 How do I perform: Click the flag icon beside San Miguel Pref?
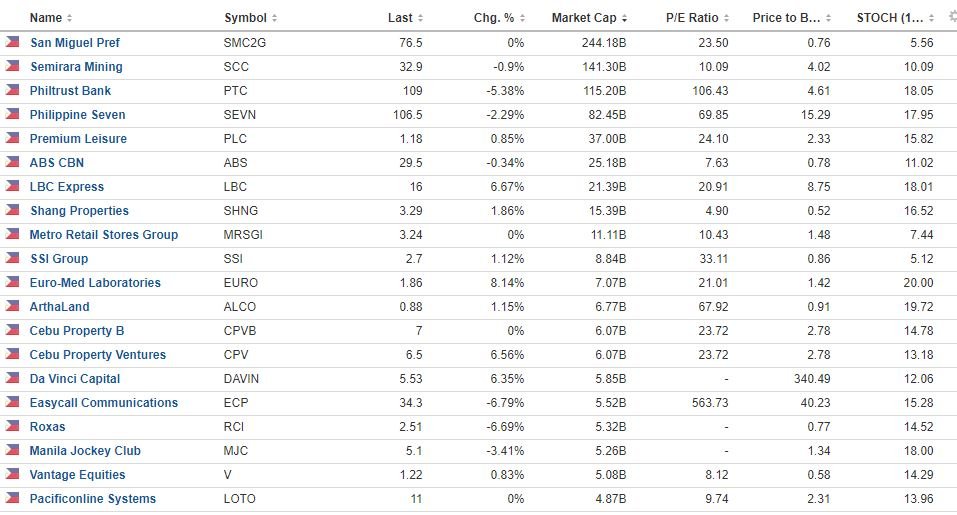(12, 42)
